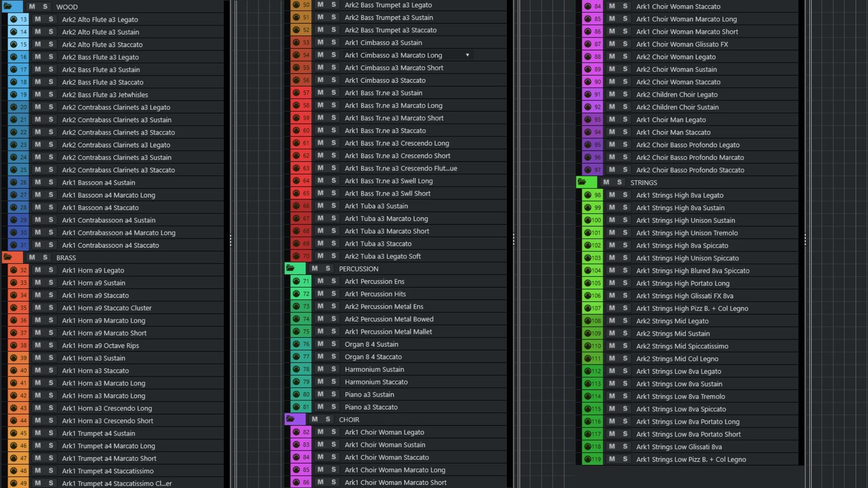
Task: Click the instrument icon of Ark1 Bassoon a4 Sustain
Action: click(13, 182)
